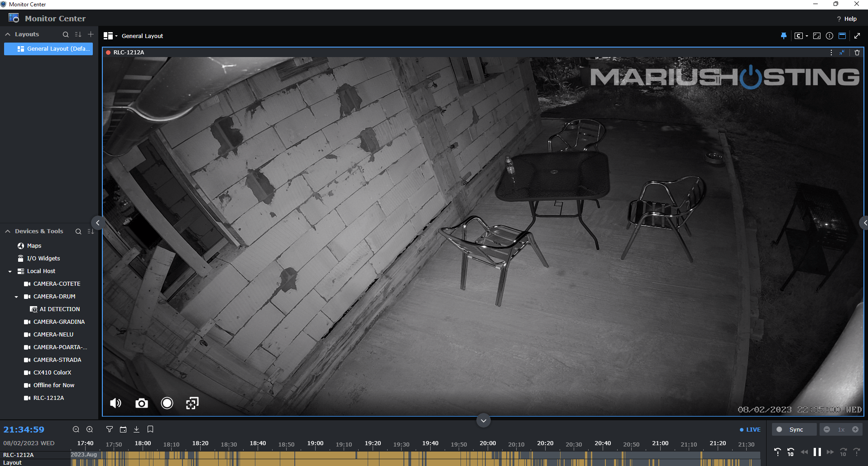Toggle the view title bar display icon
Viewport: 868px width, 466px height.
pyautogui.click(x=842, y=36)
